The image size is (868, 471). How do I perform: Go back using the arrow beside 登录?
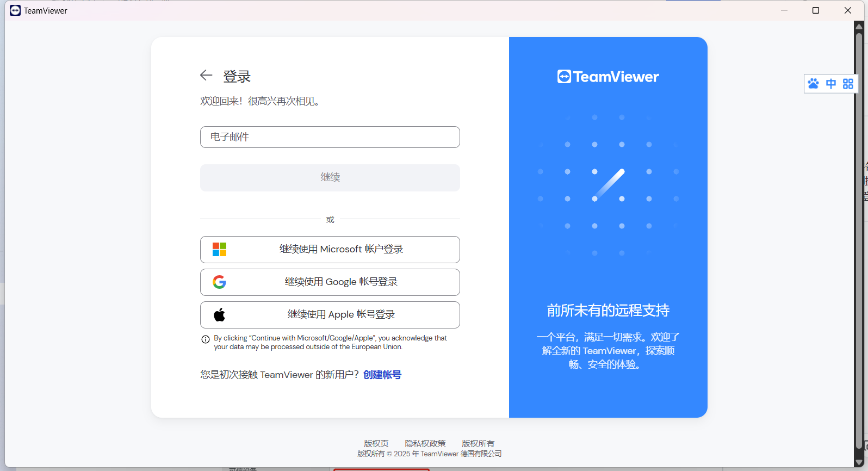pyautogui.click(x=206, y=76)
